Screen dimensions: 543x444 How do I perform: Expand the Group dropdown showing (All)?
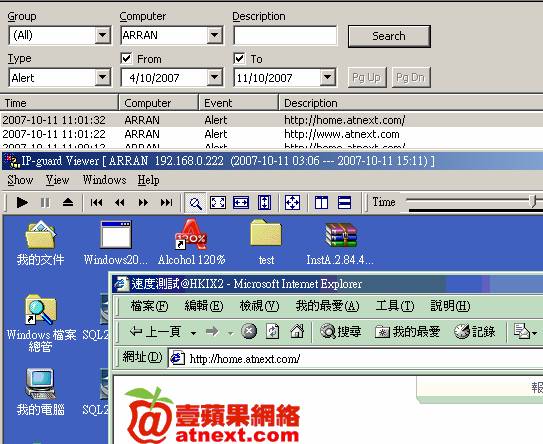pos(103,35)
